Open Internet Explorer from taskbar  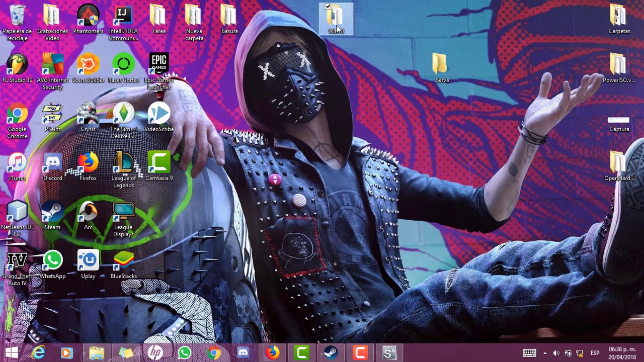[38, 353]
